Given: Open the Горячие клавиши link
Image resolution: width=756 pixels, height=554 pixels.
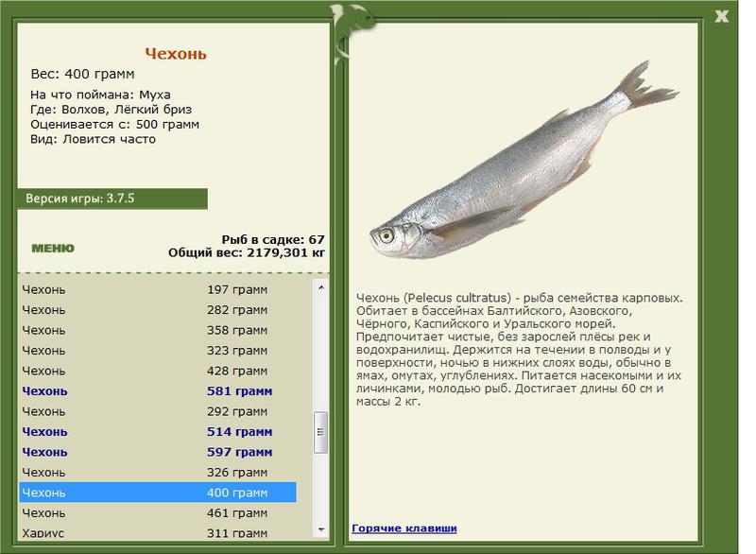Looking at the screenshot, I should 404,528.
